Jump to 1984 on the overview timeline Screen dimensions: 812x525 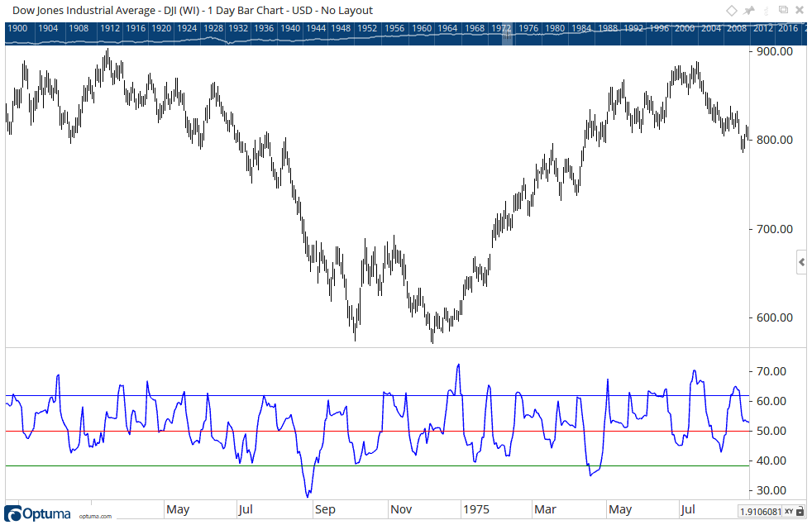[581, 28]
